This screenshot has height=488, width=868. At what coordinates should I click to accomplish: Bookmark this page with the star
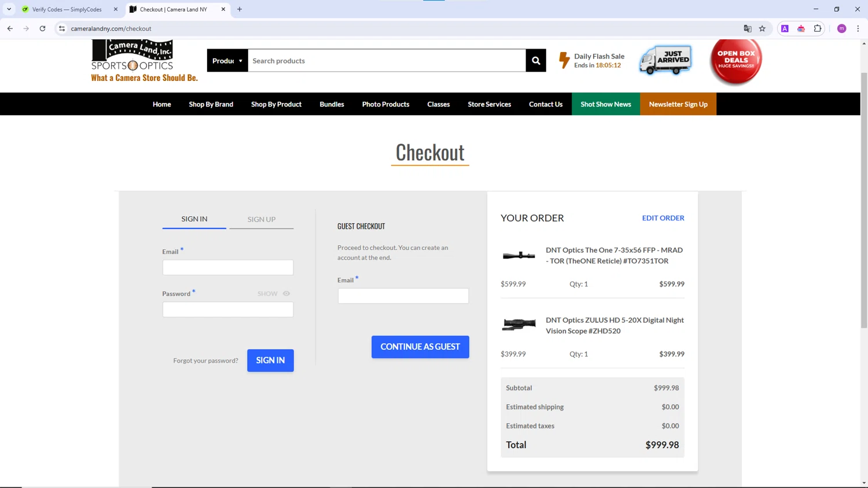[762, 28]
